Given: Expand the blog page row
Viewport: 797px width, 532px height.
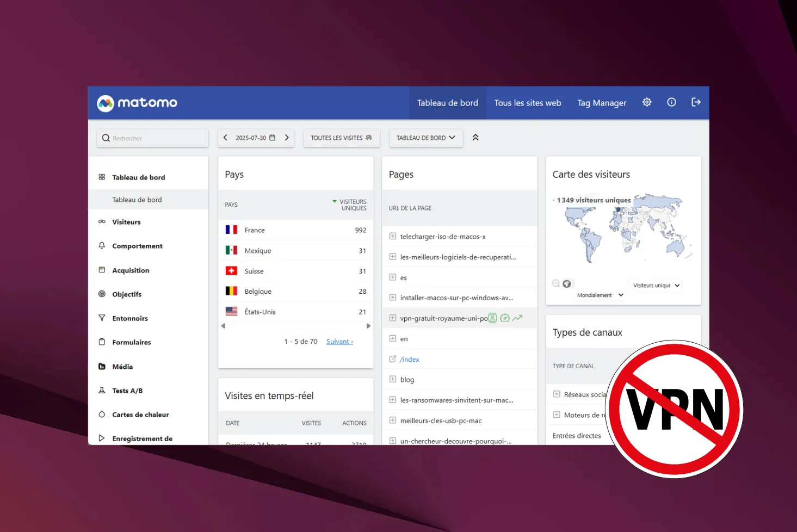Looking at the screenshot, I should (x=393, y=379).
